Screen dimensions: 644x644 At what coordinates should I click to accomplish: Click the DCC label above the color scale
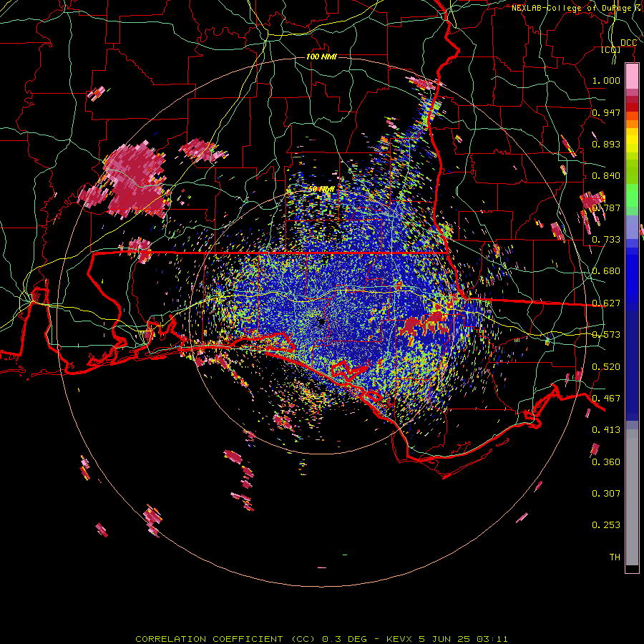coord(628,43)
